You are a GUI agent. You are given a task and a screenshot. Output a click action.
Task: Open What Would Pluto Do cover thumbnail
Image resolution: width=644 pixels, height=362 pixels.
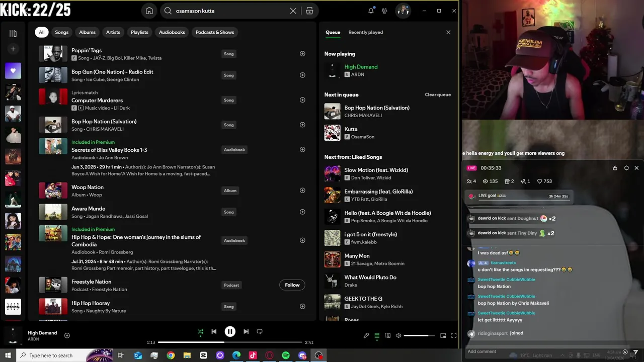[x=332, y=281]
